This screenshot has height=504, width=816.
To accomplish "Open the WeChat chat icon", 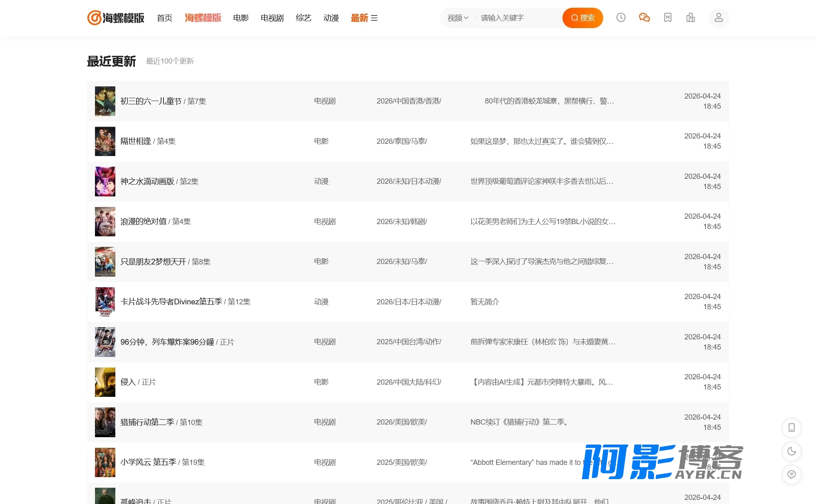I will point(644,18).
